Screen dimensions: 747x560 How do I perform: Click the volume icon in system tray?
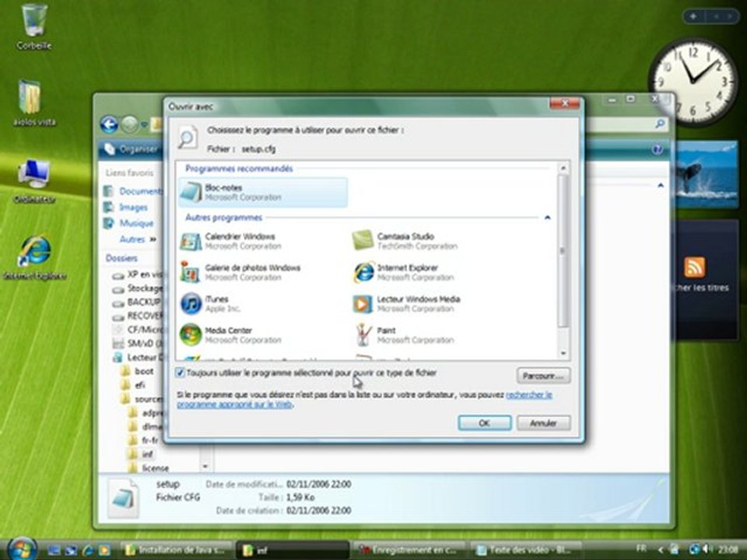click(x=707, y=549)
